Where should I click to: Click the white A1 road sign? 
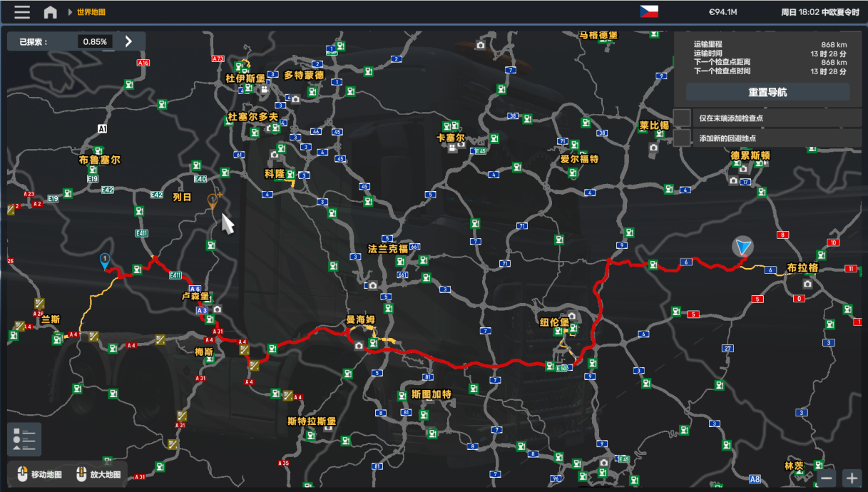(102, 128)
